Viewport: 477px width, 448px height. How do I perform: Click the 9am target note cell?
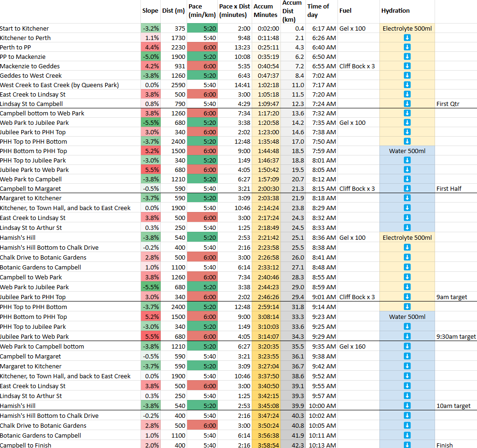(453, 297)
